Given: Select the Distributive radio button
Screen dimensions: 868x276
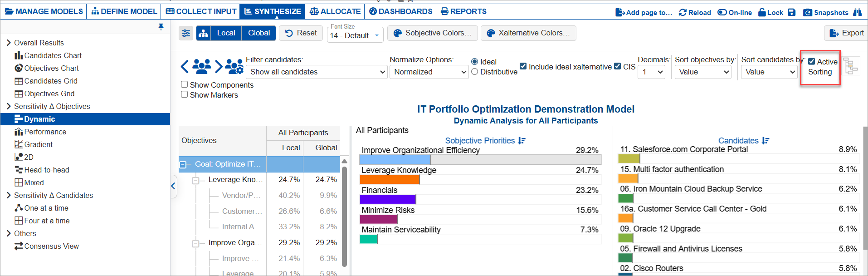Looking at the screenshot, I should click(x=475, y=72).
